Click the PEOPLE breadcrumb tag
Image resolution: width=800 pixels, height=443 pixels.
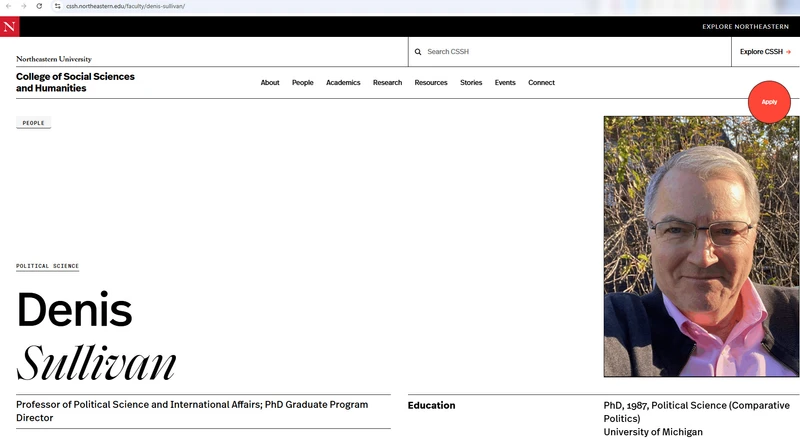[x=33, y=123]
